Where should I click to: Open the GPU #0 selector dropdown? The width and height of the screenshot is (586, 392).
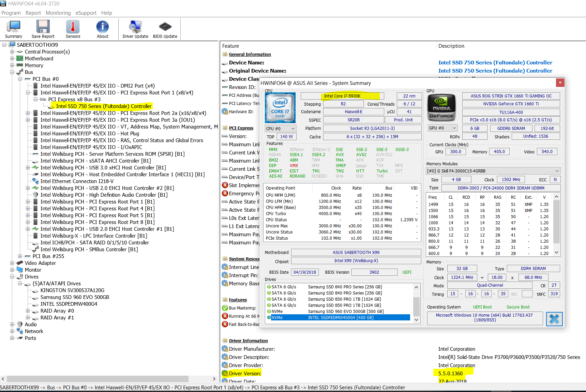(442, 128)
